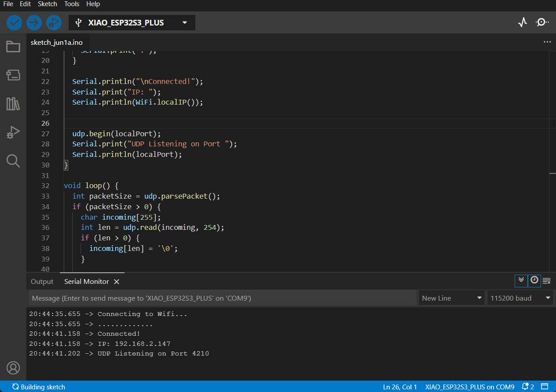Open the Help menu
The height and width of the screenshot is (392, 556).
(x=93, y=4)
